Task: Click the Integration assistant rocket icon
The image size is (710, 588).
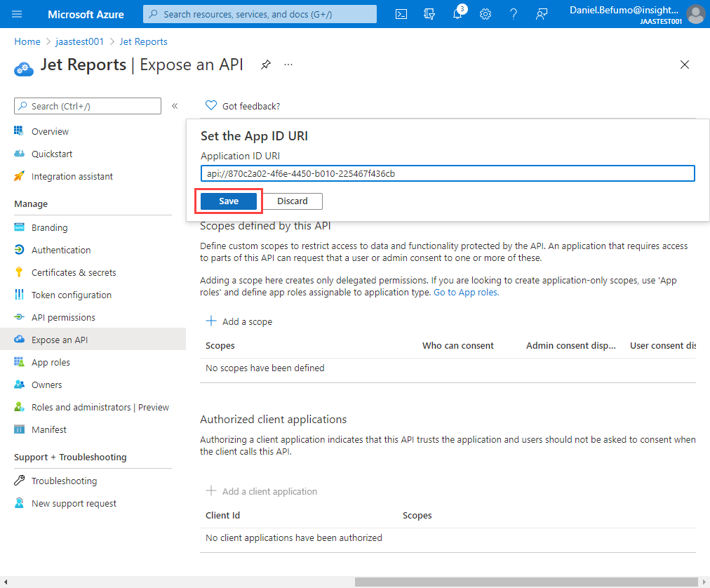Action: coord(19,176)
